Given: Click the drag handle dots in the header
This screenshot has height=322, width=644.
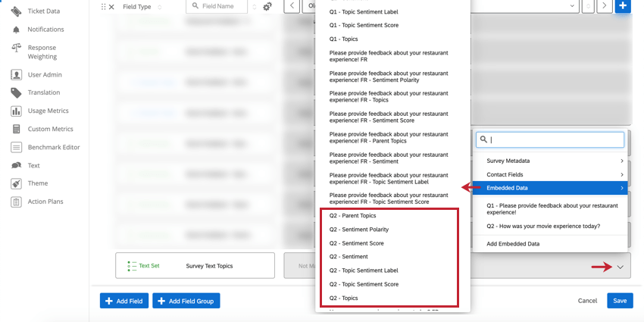Looking at the screenshot, I should pos(104,7).
